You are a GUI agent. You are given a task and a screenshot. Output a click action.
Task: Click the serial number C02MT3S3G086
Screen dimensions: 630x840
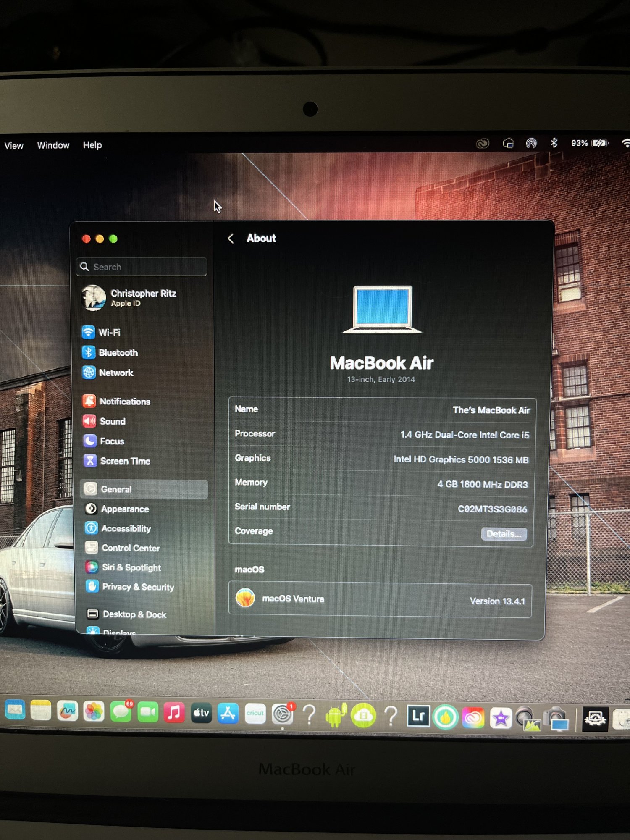tap(492, 509)
